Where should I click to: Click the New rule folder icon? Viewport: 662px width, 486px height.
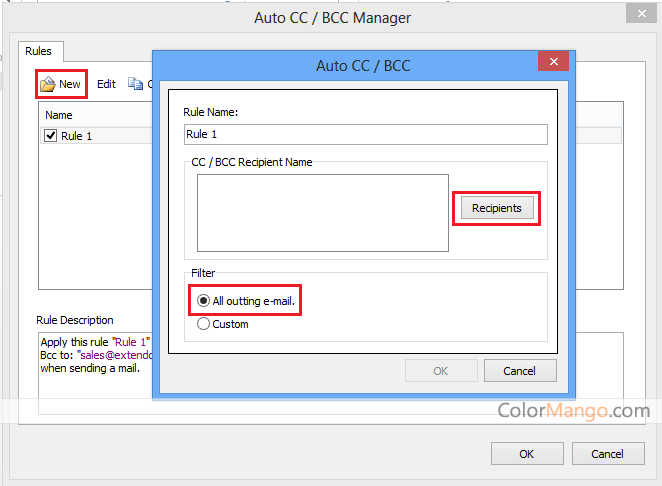[47, 84]
